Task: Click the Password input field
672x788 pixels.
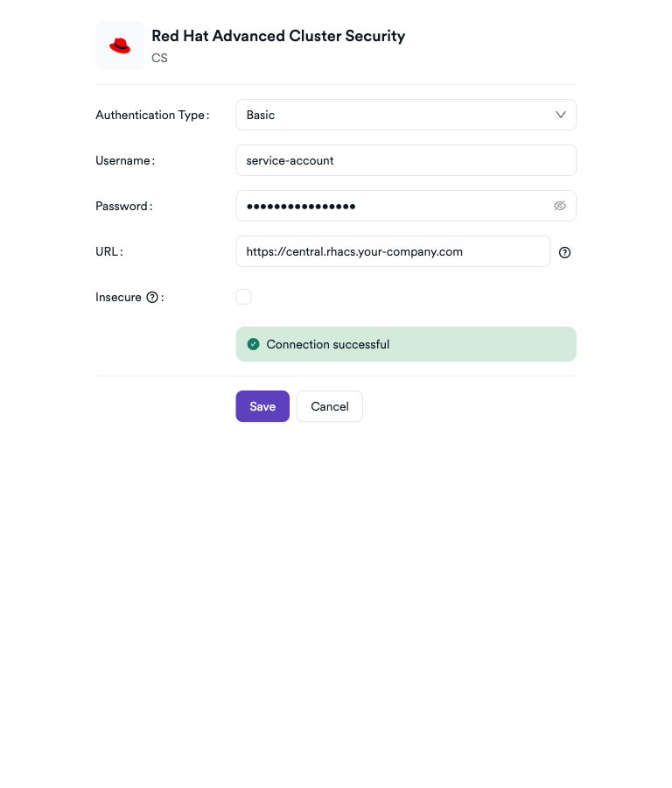Action: coord(394,206)
